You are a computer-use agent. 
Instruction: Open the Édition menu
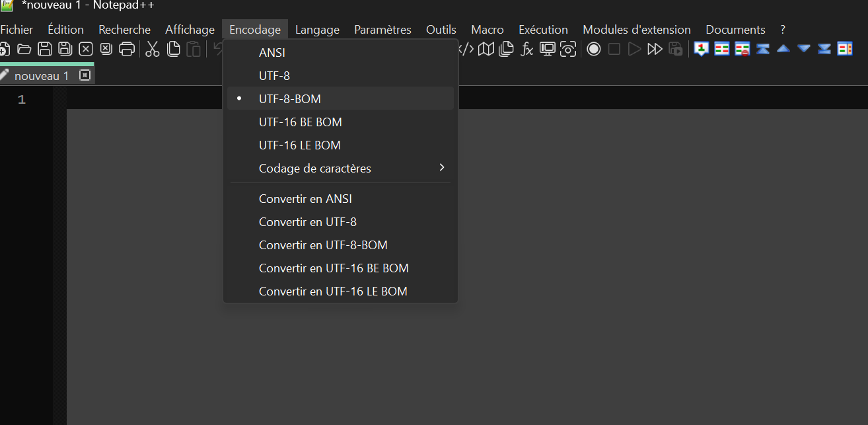point(66,30)
